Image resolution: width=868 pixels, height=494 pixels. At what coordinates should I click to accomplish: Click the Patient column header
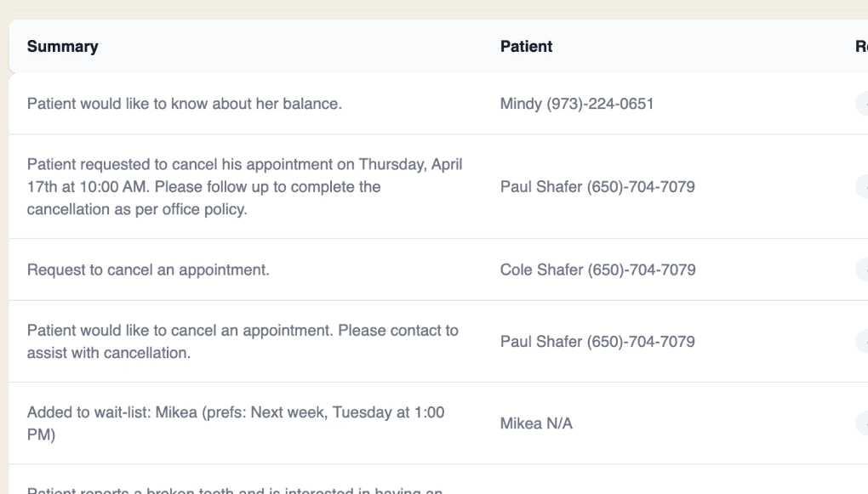click(x=526, y=47)
